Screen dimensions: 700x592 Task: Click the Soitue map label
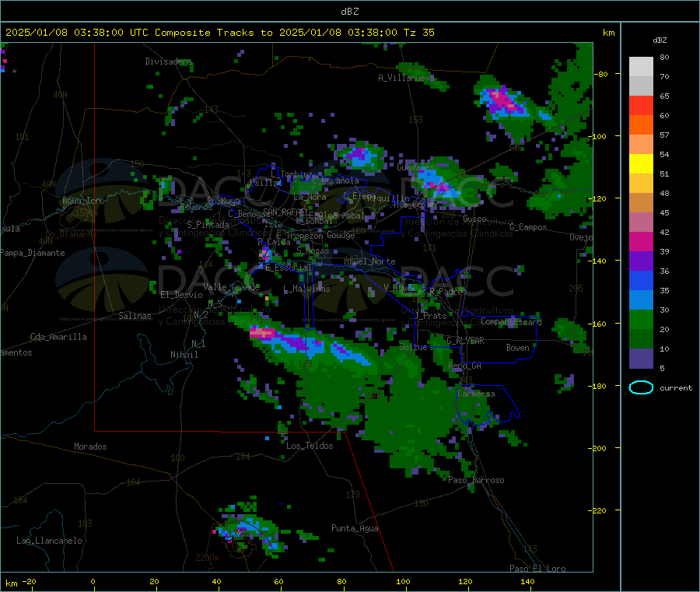pos(413,347)
